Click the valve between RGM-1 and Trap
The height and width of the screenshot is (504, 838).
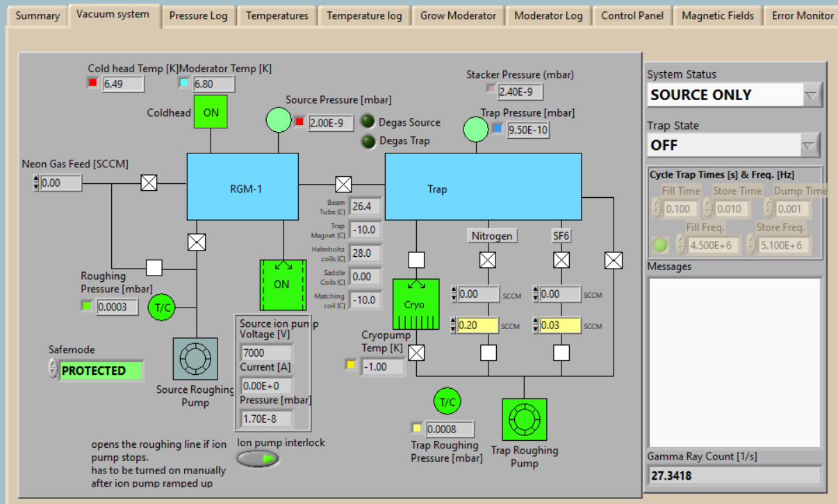pos(343,184)
